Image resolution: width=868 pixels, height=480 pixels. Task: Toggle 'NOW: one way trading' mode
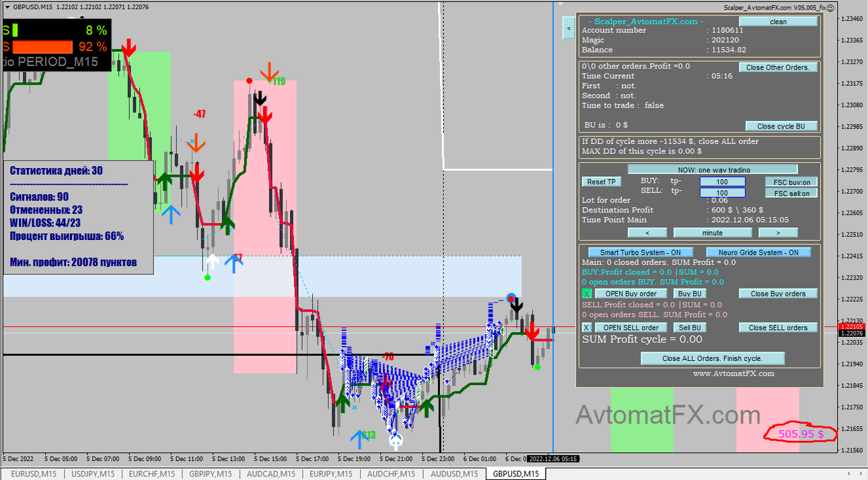pos(713,169)
